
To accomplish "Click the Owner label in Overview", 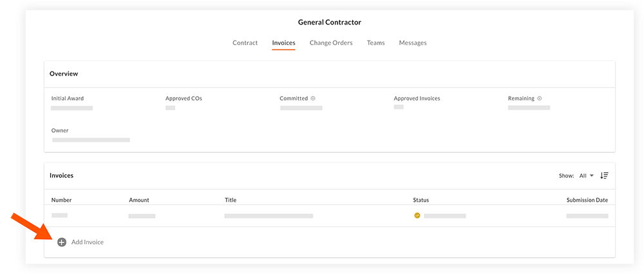I will coord(60,130).
